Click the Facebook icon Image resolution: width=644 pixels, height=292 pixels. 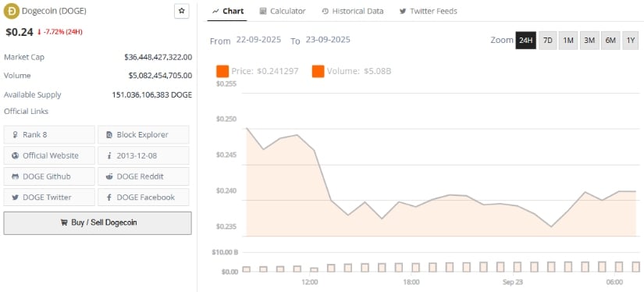click(x=109, y=197)
